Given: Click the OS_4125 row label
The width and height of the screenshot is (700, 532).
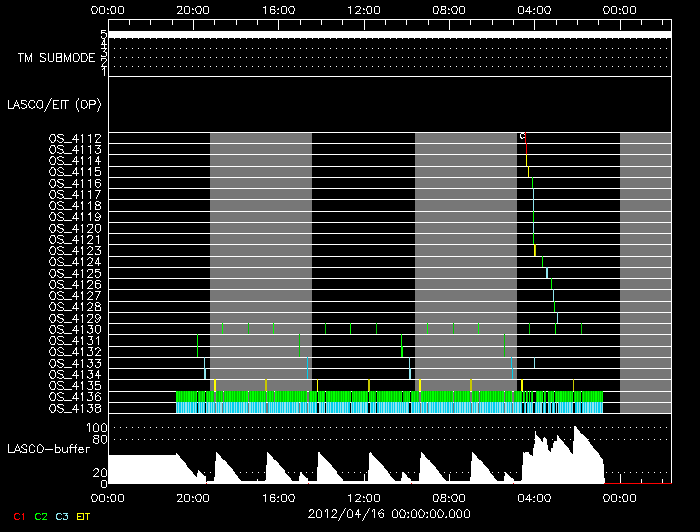Looking at the screenshot, I should pos(75,274).
